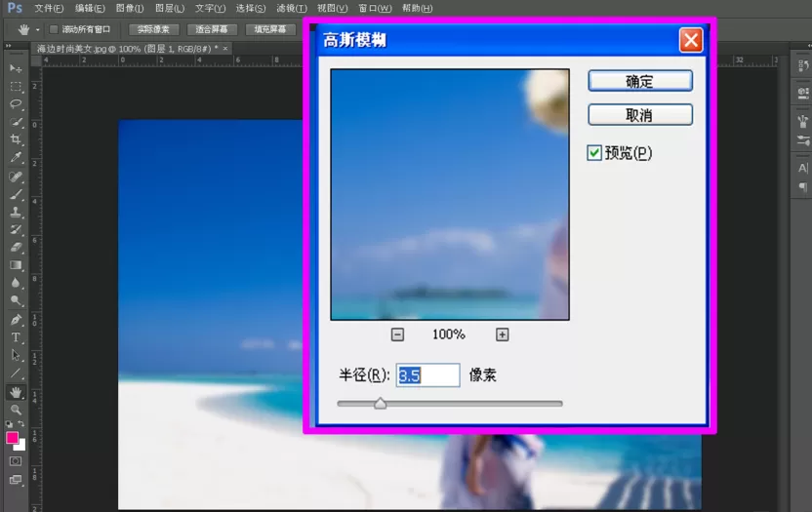Open the 滤镜(T) menu
Image resolution: width=812 pixels, height=512 pixels.
tap(292, 8)
